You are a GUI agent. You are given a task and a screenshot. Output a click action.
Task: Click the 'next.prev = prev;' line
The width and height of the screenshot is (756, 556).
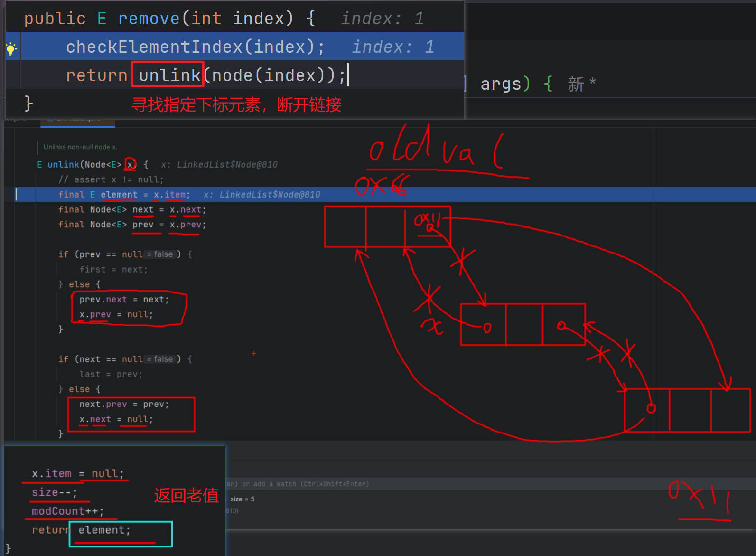tap(124, 405)
